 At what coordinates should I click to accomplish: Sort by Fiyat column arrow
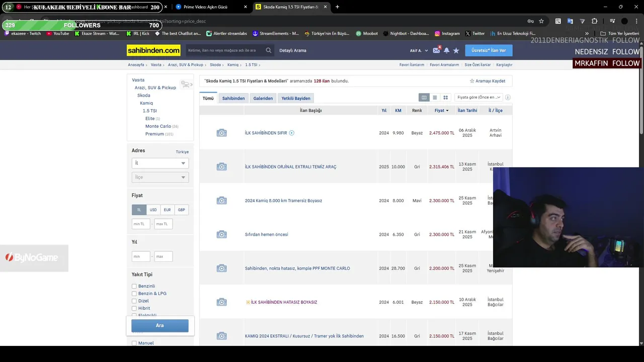coord(447,111)
